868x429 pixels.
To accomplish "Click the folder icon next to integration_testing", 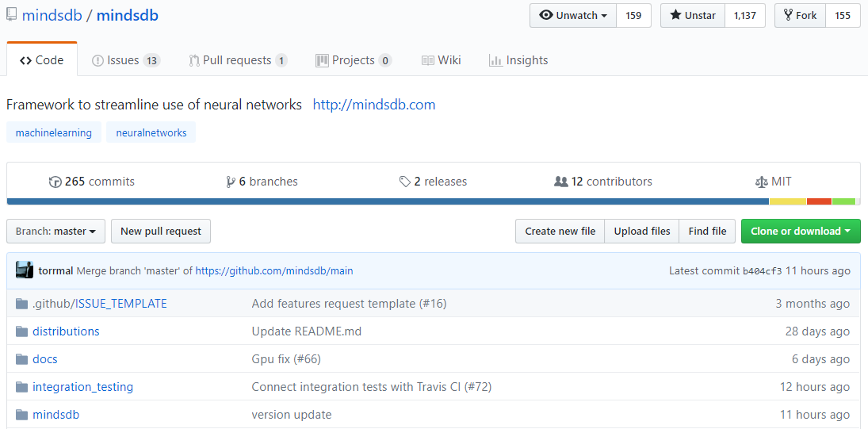I will [x=21, y=386].
